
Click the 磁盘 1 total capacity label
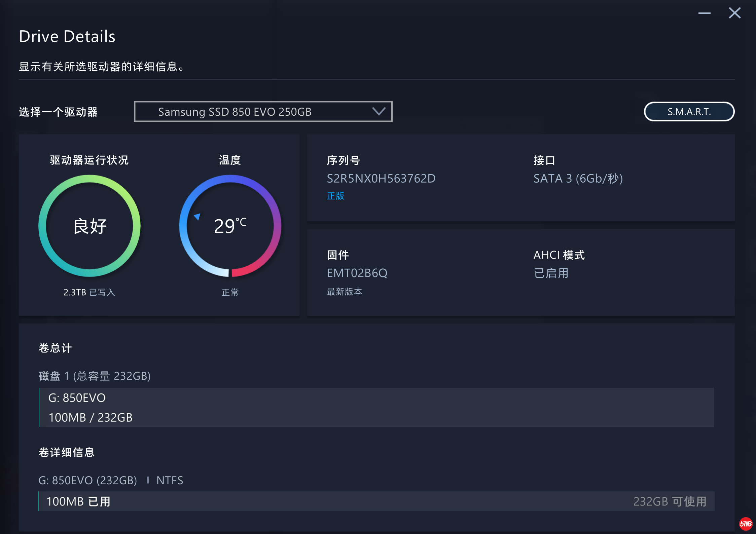(95, 376)
